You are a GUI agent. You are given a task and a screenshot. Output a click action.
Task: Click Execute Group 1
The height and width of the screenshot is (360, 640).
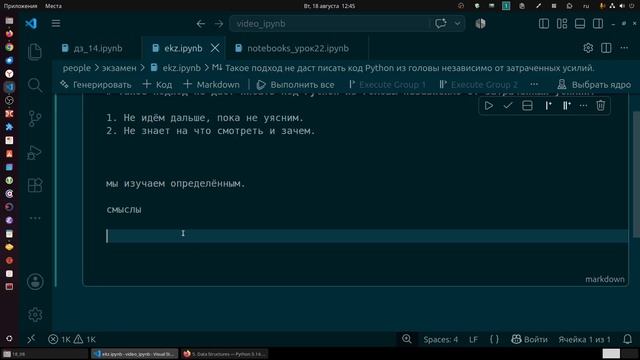[x=387, y=84]
